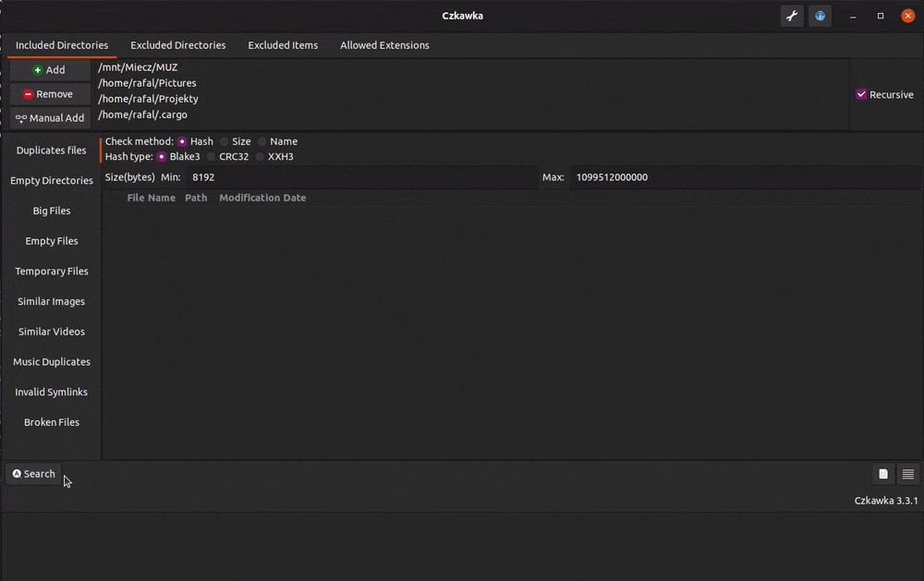Open Manual Add directory dialog
924x581 pixels.
pos(50,118)
